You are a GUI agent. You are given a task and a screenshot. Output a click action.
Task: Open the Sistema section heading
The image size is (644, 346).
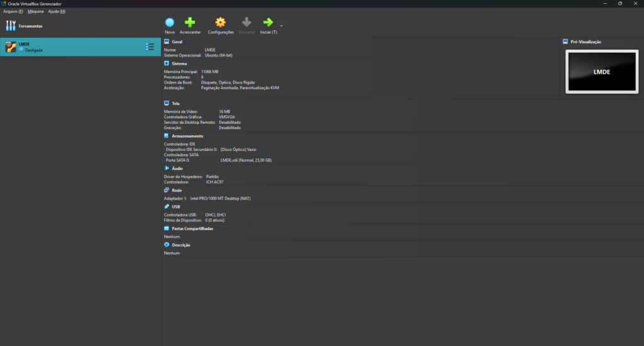tap(179, 64)
